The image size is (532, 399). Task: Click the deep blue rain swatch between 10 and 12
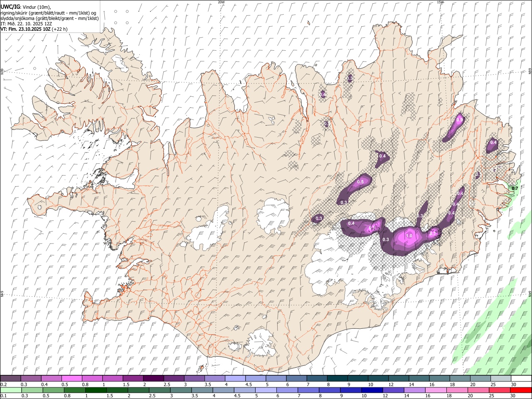372,390
